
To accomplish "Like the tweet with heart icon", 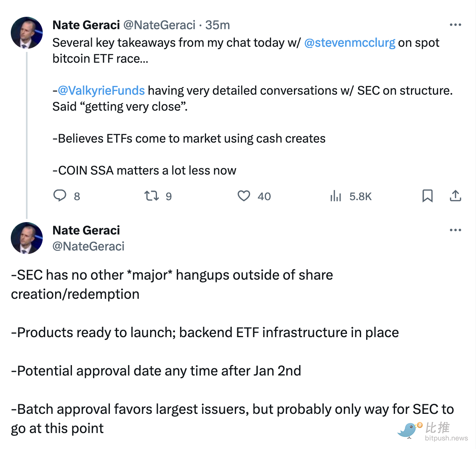I will click(244, 196).
